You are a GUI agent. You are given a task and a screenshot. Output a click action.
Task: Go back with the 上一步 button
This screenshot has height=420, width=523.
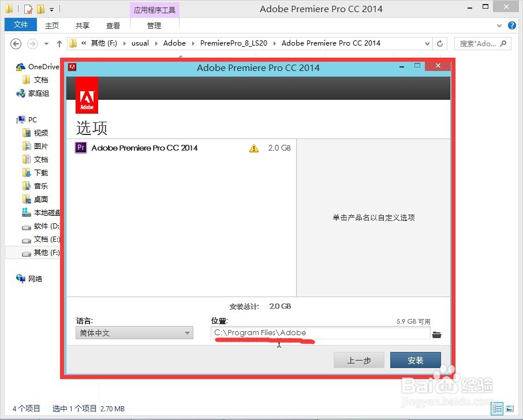click(x=359, y=359)
